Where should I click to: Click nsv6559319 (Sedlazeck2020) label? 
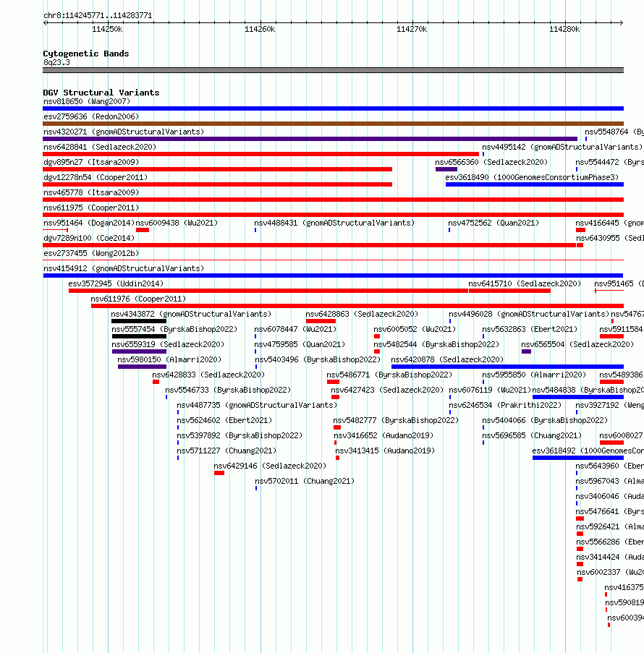click(168, 345)
